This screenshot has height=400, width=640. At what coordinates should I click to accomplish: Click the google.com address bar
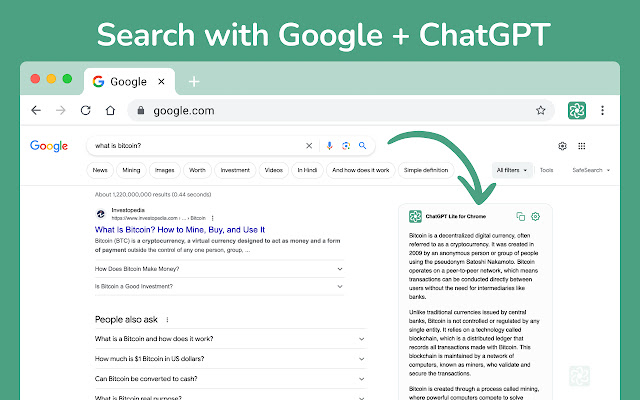coord(341,110)
